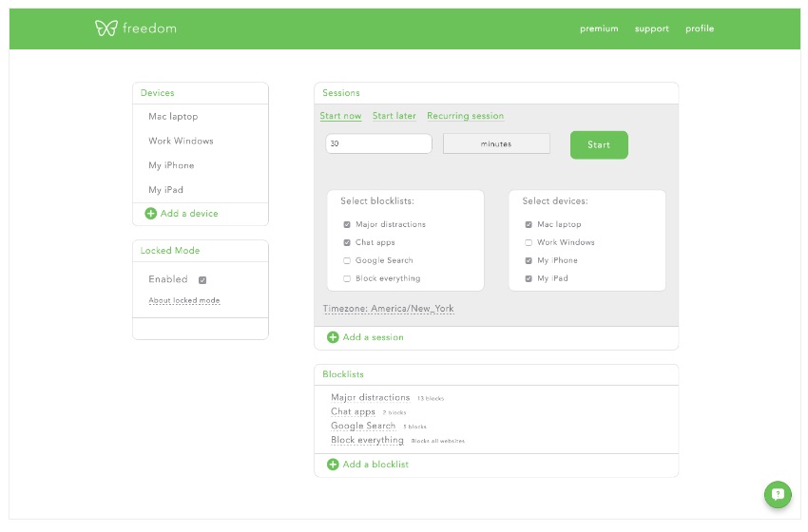Viewport: 808px width, 532px height.
Task: Open the Google Search blocklist link
Action: click(363, 426)
